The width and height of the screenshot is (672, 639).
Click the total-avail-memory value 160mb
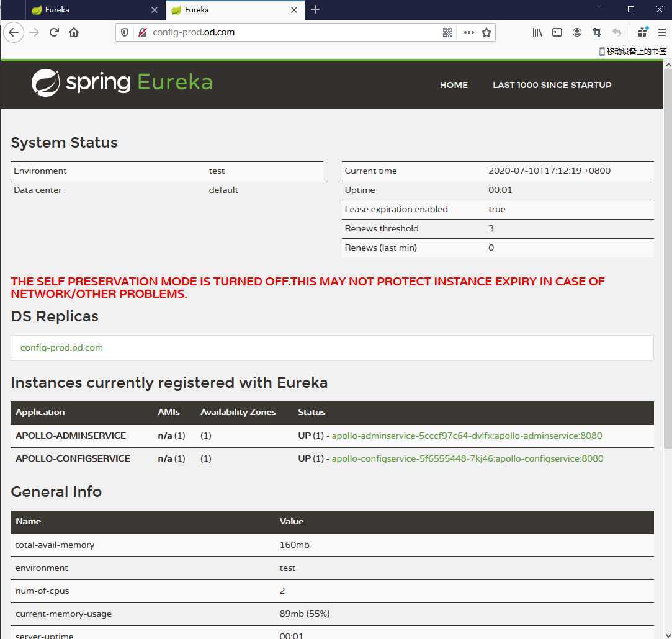click(x=295, y=545)
